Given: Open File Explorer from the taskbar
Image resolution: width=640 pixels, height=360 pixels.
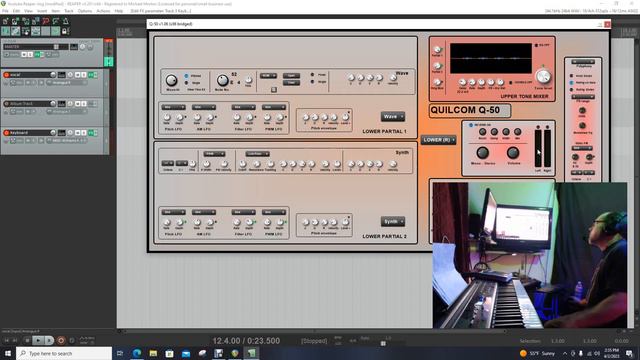Looking at the screenshot, I should tap(153, 353).
